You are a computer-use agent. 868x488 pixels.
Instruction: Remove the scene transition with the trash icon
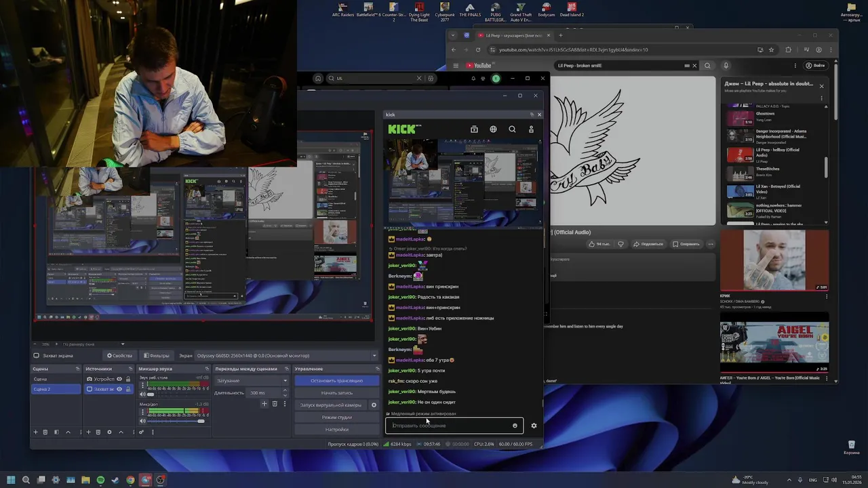(275, 403)
